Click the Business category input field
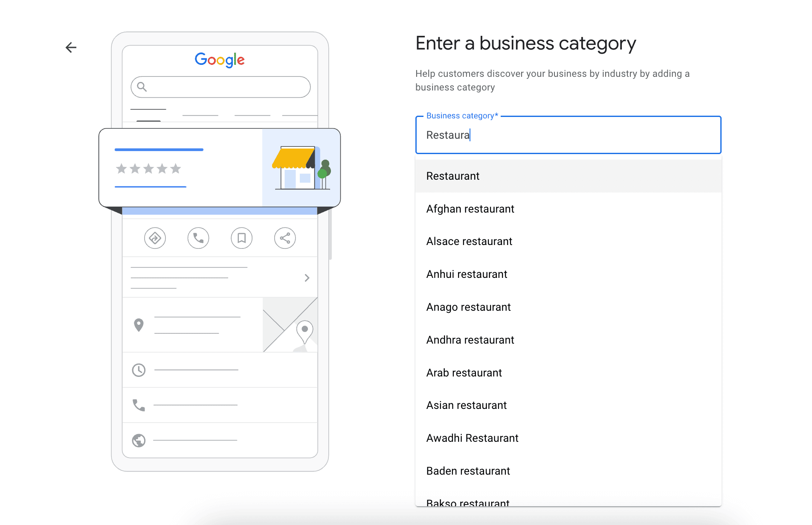 [568, 135]
